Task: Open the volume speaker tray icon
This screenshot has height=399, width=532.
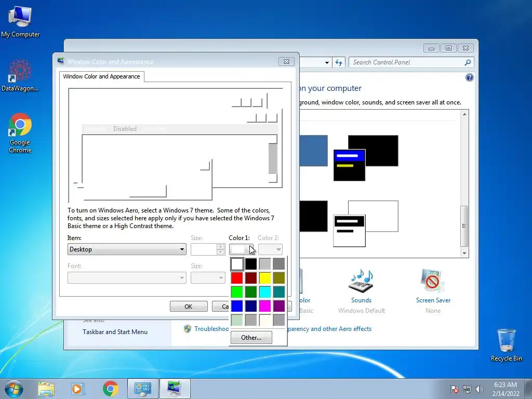Action: coord(480,389)
